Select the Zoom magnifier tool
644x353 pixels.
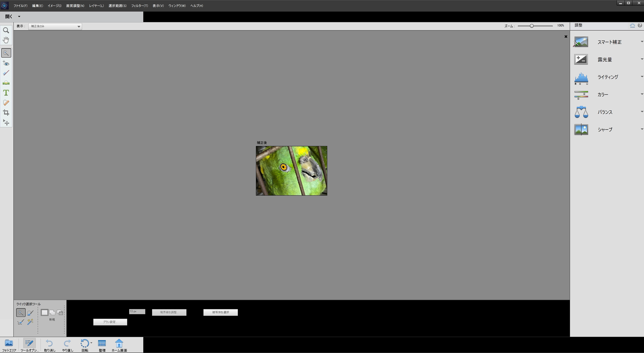(x=6, y=30)
